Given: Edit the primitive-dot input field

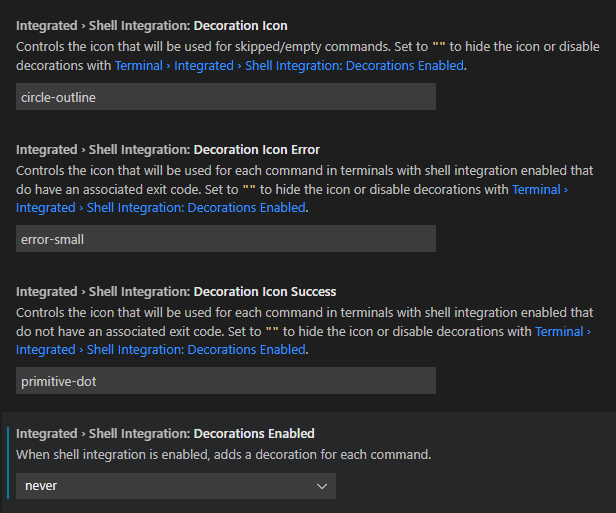Looking at the screenshot, I should [x=226, y=381].
